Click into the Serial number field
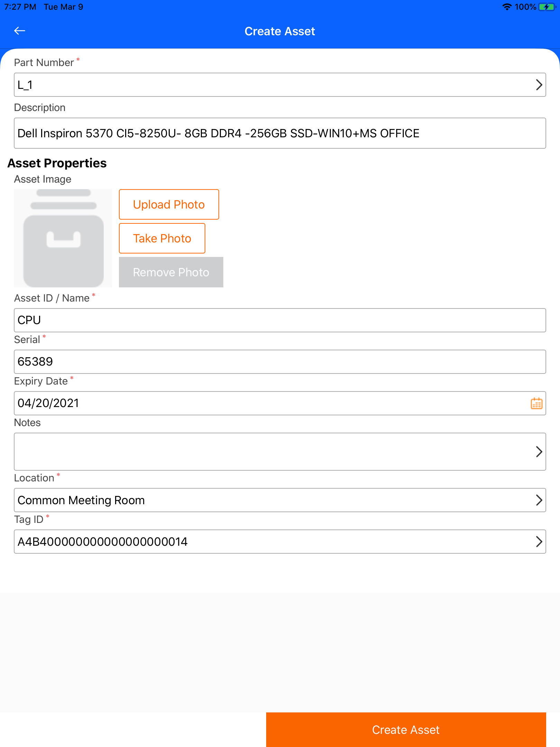This screenshot has width=560, height=747. tap(279, 362)
